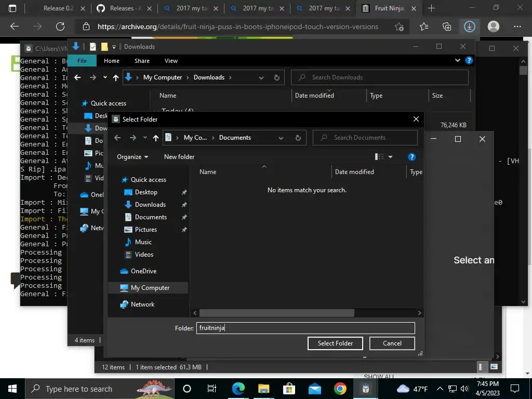This screenshot has height=399, width=532.
Task: Go up one level in Downloads window
Action: (x=116, y=77)
